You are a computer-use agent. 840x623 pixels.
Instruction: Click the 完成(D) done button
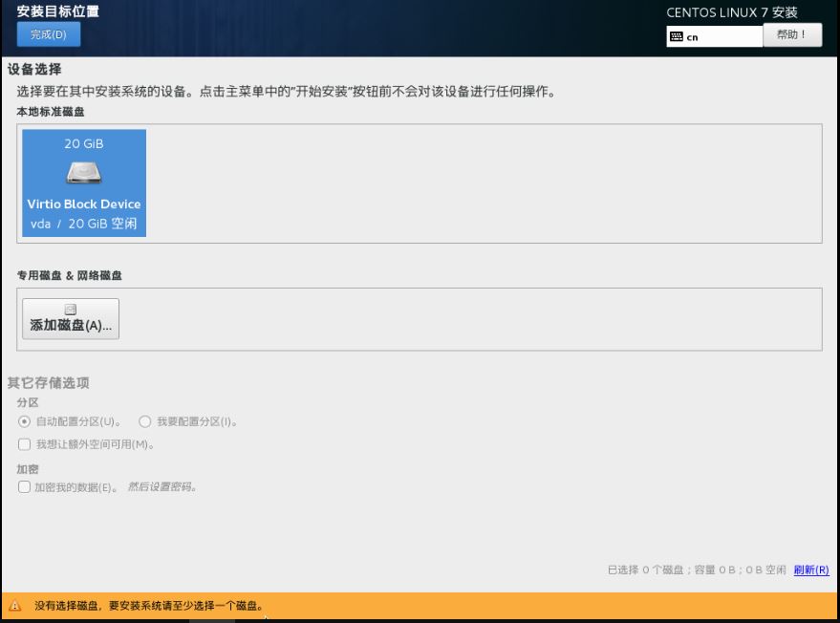(49, 34)
